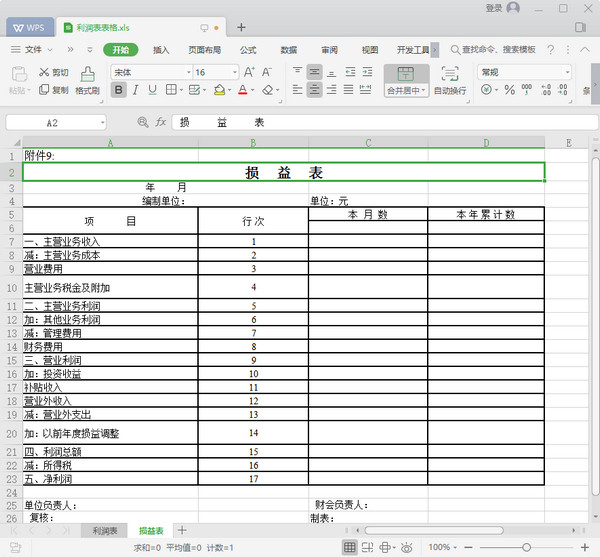Open Merge and Center dropdown arrow

tap(424, 91)
